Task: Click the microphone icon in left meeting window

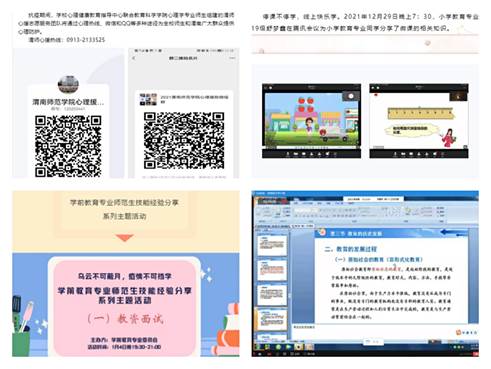Action: [x=288, y=154]
